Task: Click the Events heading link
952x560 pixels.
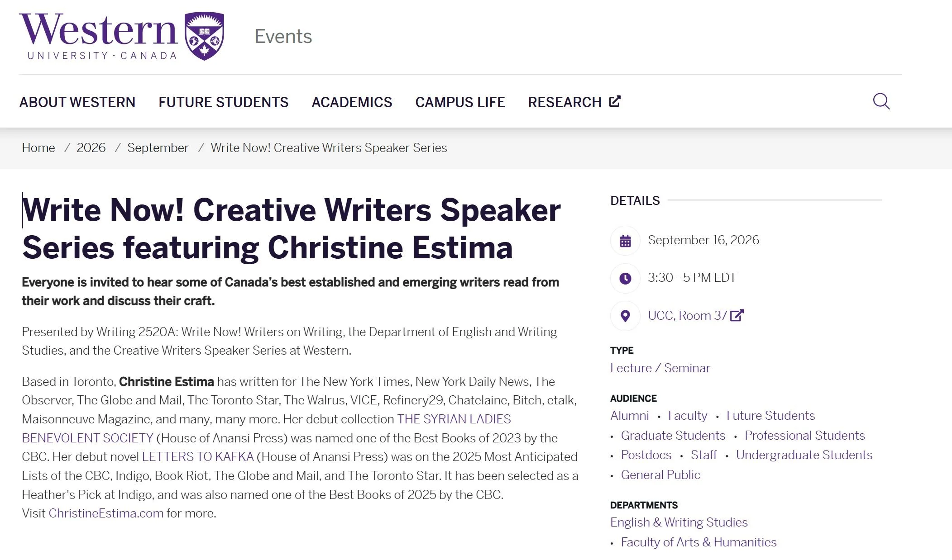Action: (283, 36)
